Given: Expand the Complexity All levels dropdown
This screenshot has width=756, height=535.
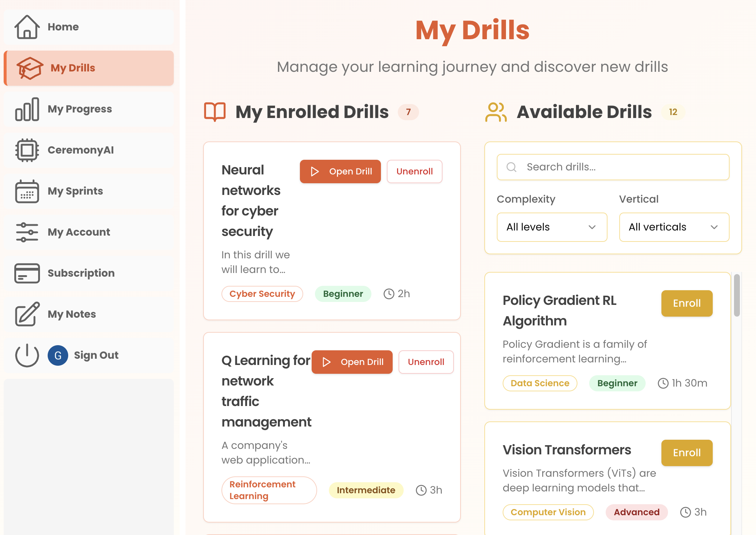Looking at the screenshot, I should coord(551,227).
